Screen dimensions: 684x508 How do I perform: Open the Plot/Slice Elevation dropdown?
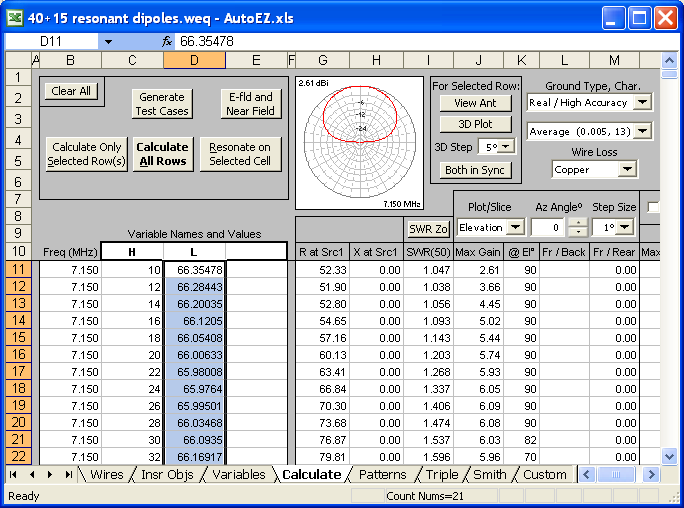coord(516,227)
